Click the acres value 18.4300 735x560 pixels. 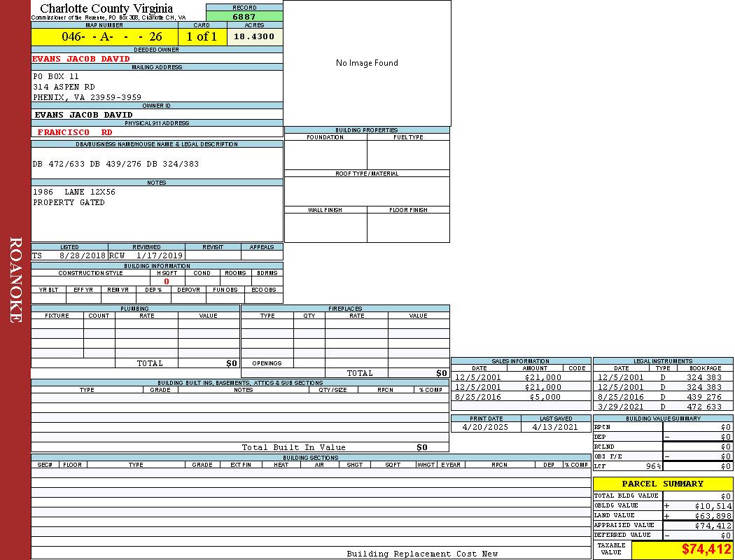click(254, 36)
